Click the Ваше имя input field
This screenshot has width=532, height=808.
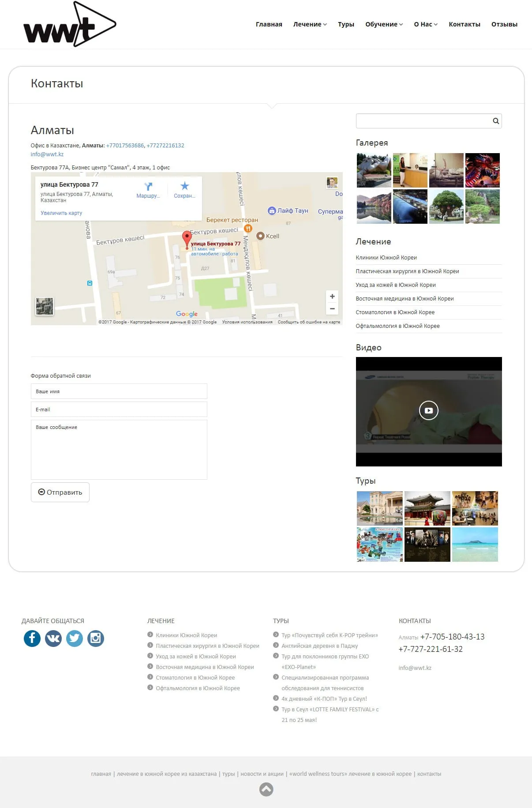[x=119, y=391]
